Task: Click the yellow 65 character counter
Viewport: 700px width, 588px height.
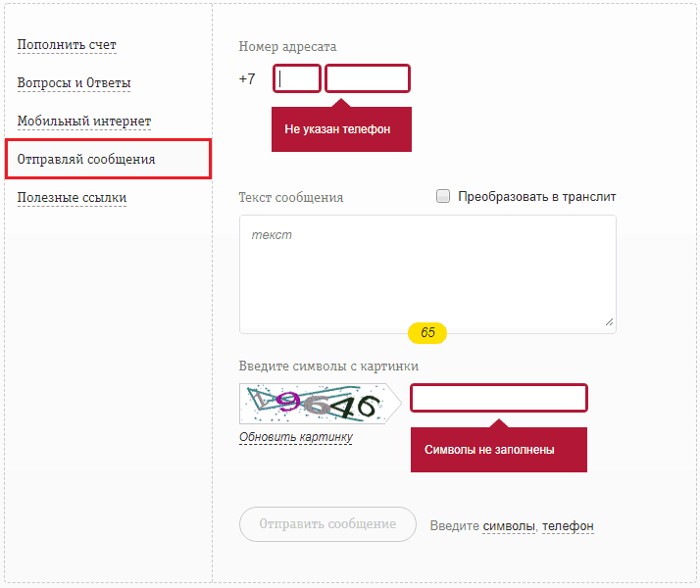Action: 427,333
